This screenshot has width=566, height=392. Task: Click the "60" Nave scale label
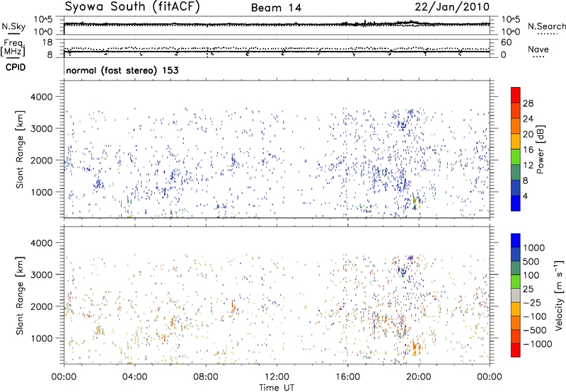coord(506,42)
